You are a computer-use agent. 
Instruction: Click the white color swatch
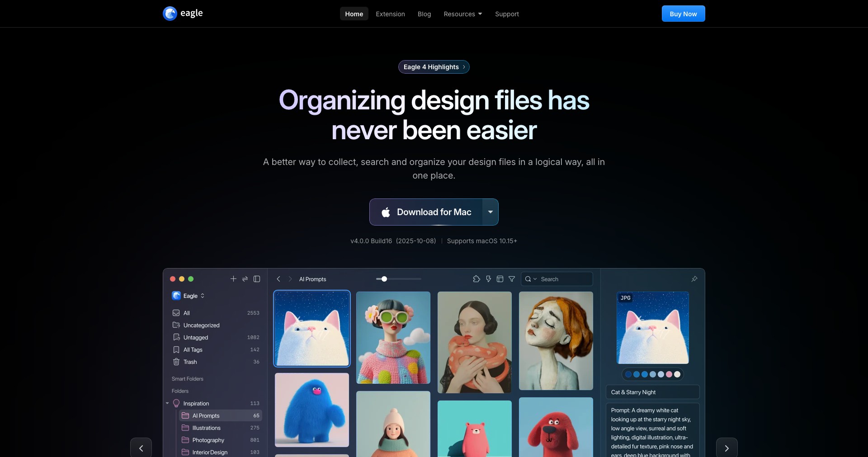(677, 374)
